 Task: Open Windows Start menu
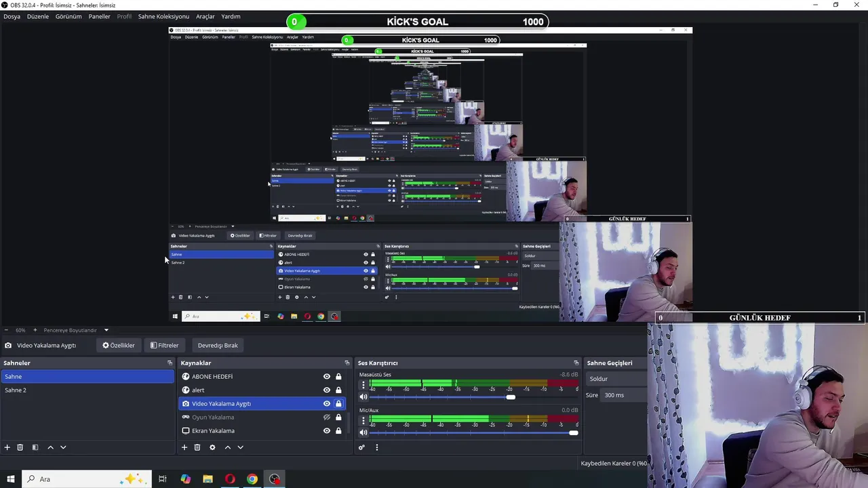point(11,479)
